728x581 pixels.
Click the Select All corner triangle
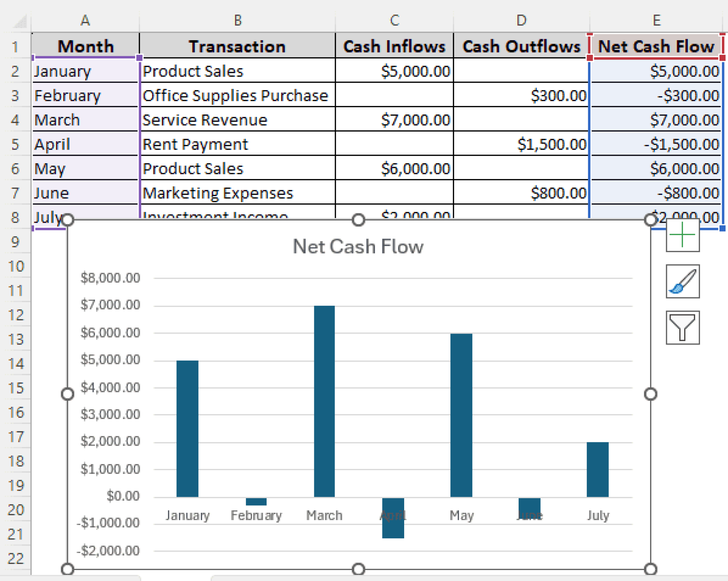(20, 21)
